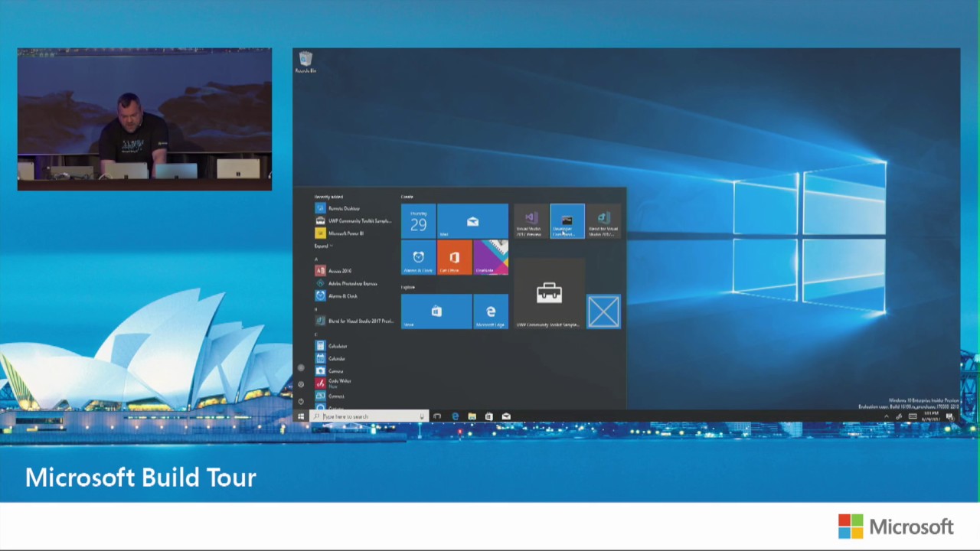Open Blend for Visual Studio tile
Screen dimensions: 980x551
603,221
